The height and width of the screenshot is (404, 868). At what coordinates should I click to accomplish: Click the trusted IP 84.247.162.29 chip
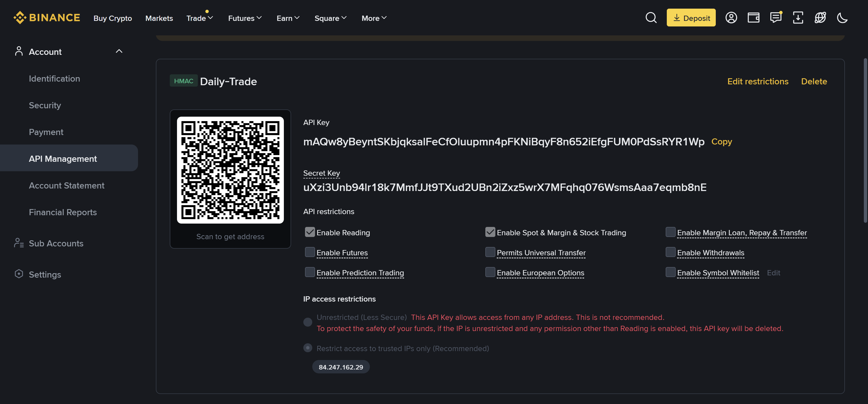click(341, 367)
